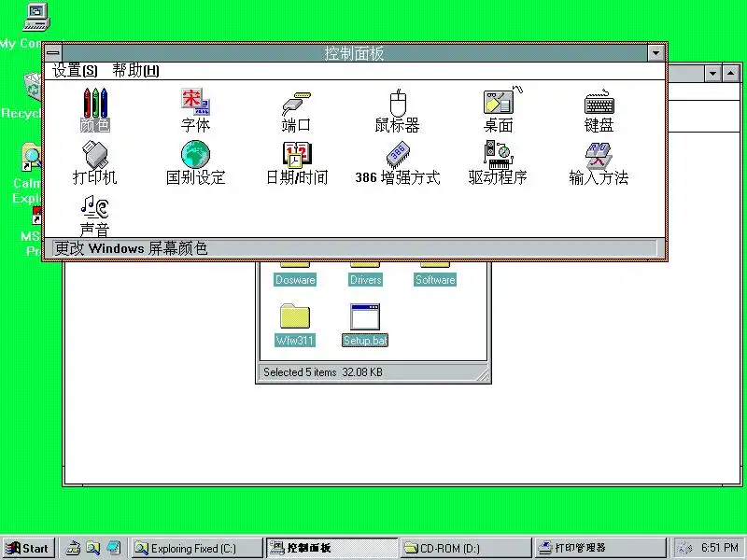Open the 声音 (Sound) icon

95,216
